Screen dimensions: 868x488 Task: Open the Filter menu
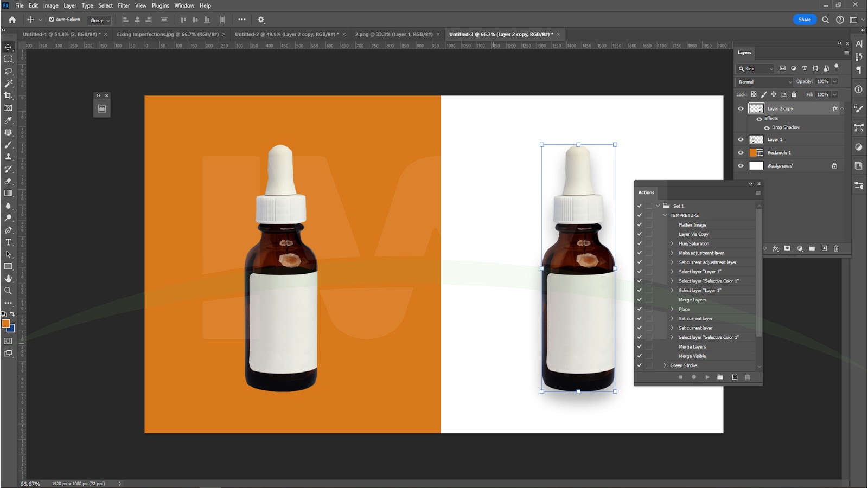pos(124,5)
